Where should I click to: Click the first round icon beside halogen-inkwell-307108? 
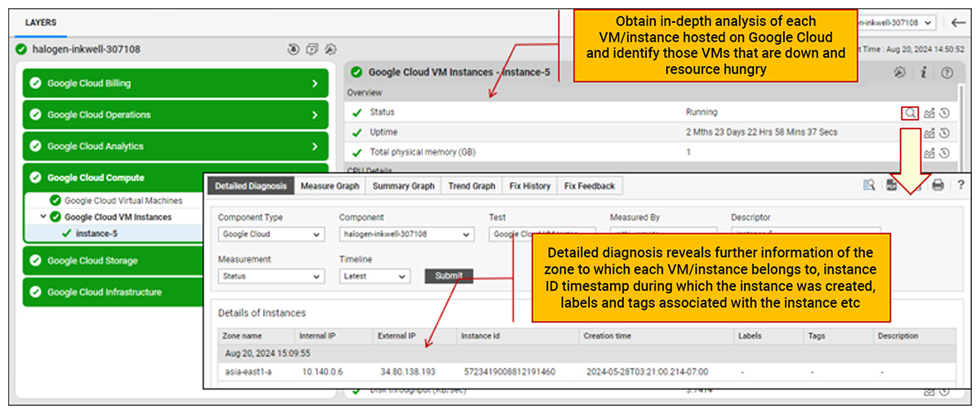click(x=294, y=49)
